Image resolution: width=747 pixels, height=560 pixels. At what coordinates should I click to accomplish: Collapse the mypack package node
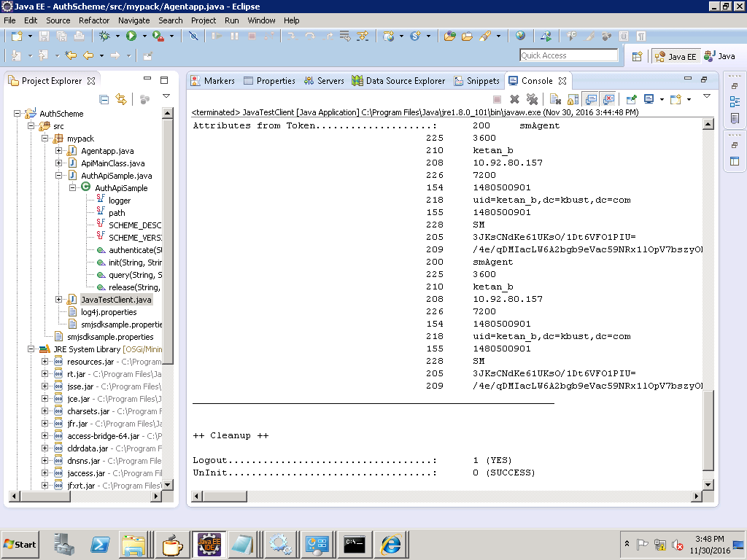[45, 139]
